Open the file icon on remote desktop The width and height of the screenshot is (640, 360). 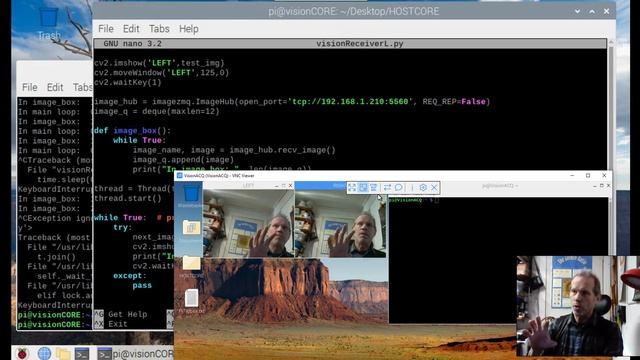(191, 298)
